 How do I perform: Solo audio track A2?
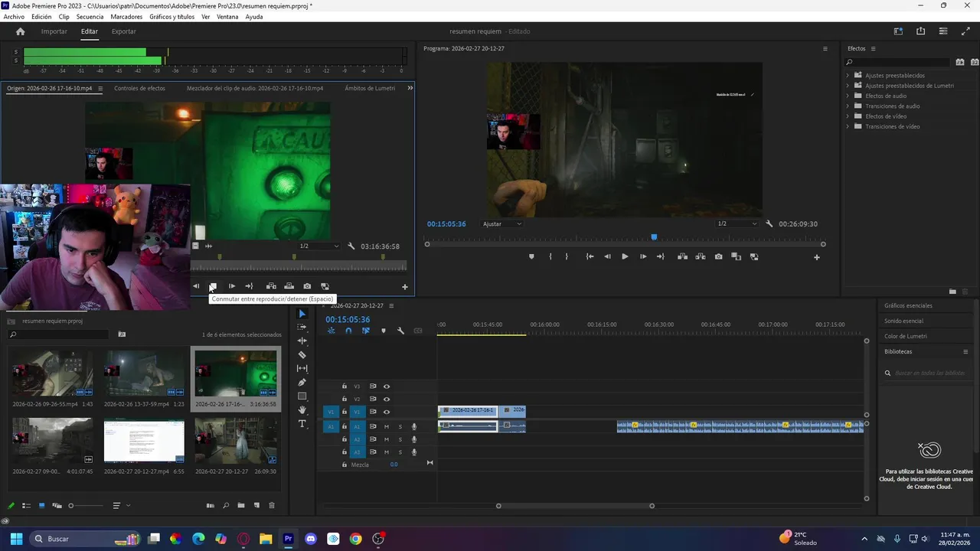pyautogui.click(x=400, y=439)
